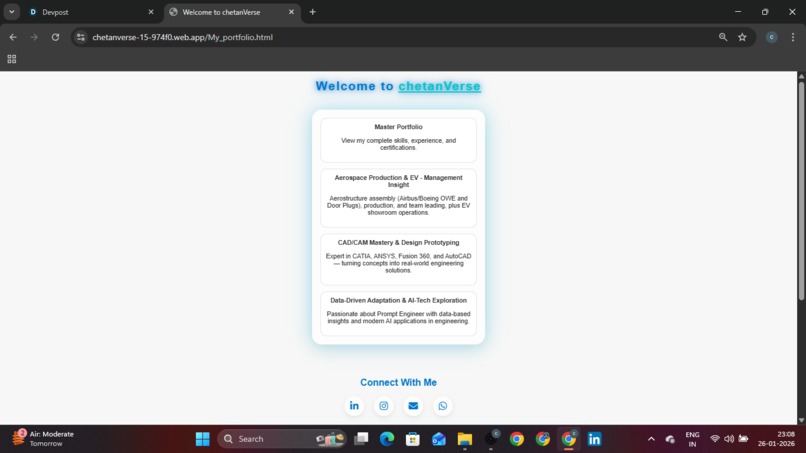Open the Master Portfolio card
Screen dimensions: 806x453
398,140
